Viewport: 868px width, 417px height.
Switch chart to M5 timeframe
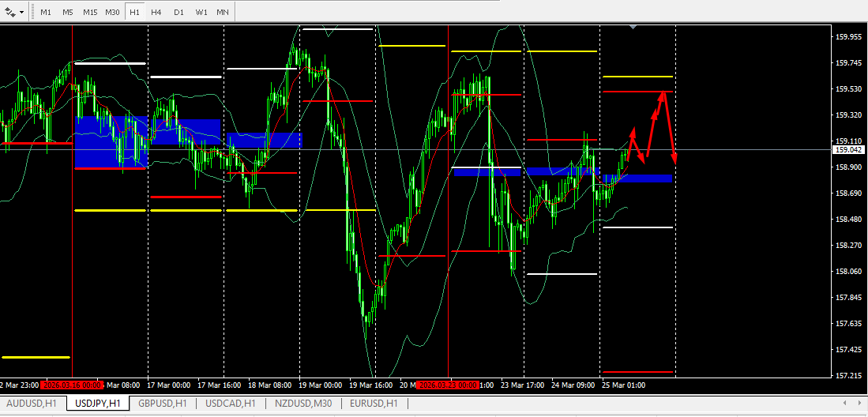point(68,12)
